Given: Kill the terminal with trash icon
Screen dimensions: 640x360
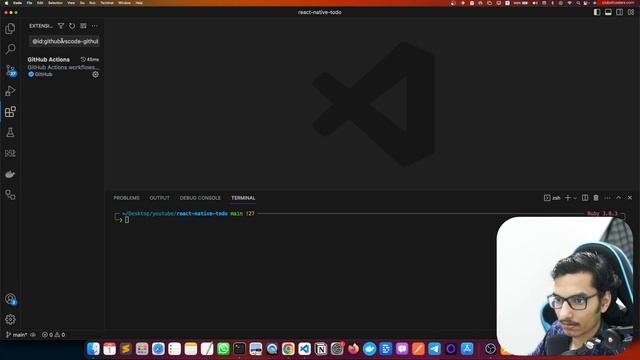Looking at the screenshot, I should pos(596,198).
